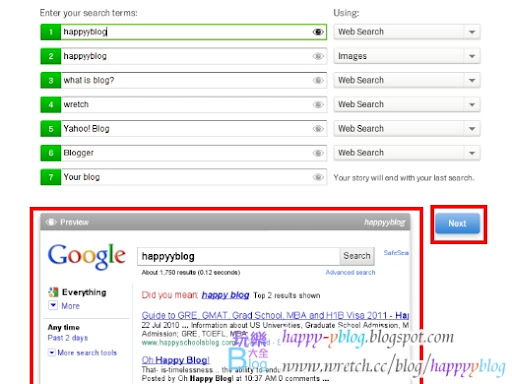
Task: Click the Google search box in preview
Action: tap(239, 256)
